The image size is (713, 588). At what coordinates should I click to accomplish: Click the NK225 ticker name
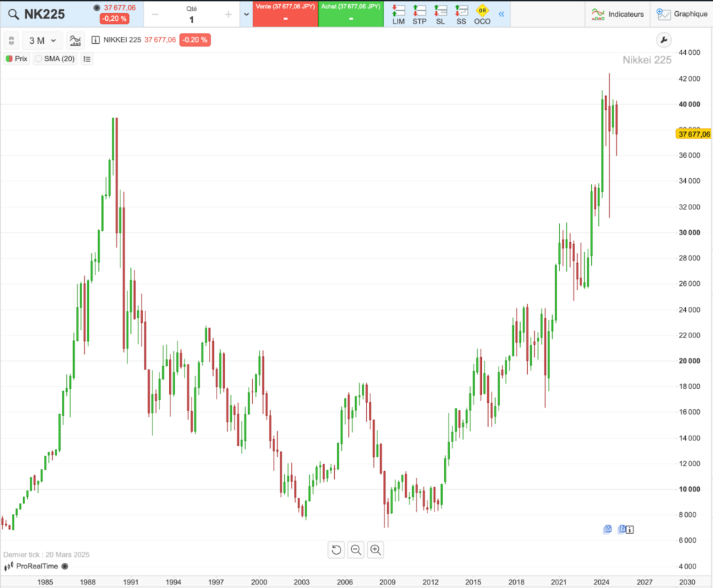[45, 14]
